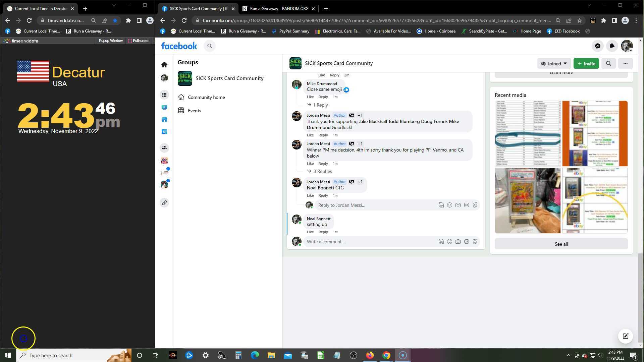Click the Write a comment field
This screenshot has height=362, width=644.
point(369,242)
